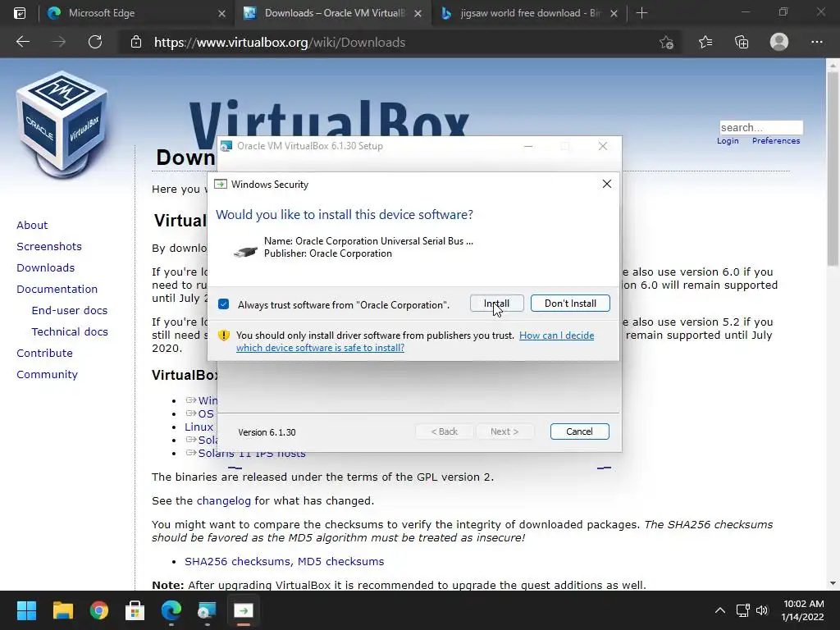The image size is (840, 630).
Task: Open the Preferences link
Action: coord(776,141)
